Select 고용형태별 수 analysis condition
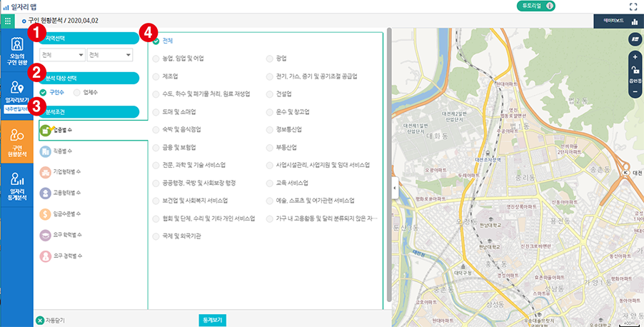644x327 pixels. (60, 193)
